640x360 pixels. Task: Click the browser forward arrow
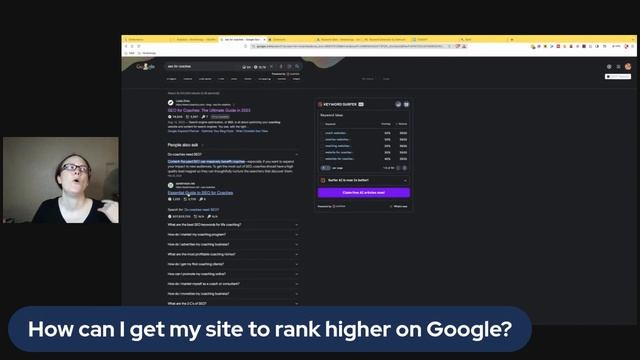click(x=132, y=46)
